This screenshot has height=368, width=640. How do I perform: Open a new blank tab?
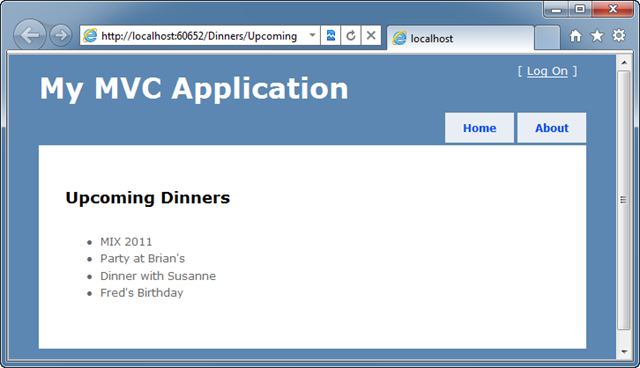[547, 38]
